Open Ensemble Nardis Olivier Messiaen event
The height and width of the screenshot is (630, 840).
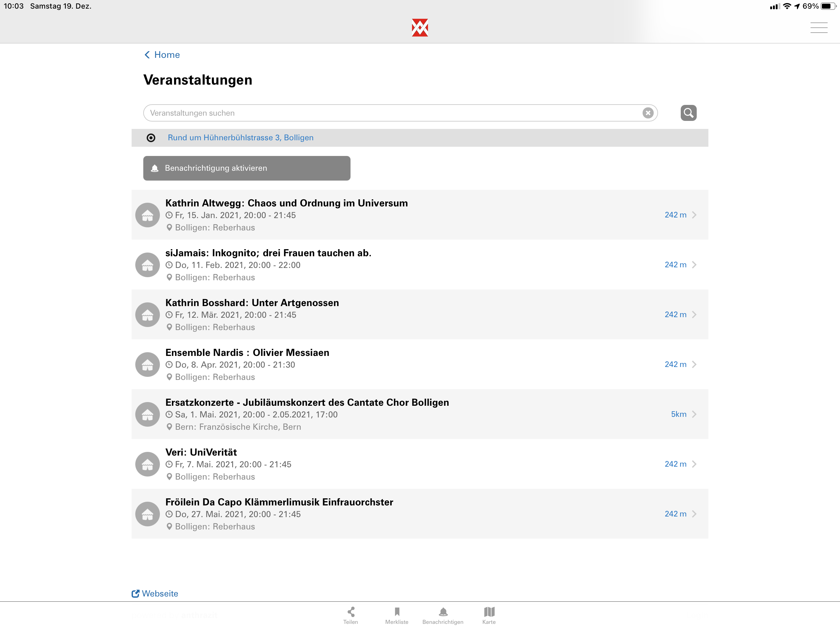(x=247, y=353)
